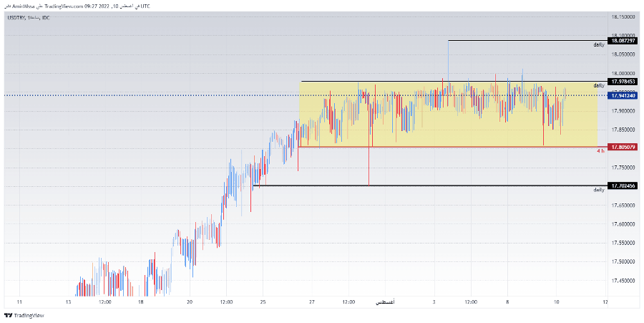The height and width of the screenshot is (323, 644).
Task: Click date label 13 on time axis
Action: click(x=68, y=302)
